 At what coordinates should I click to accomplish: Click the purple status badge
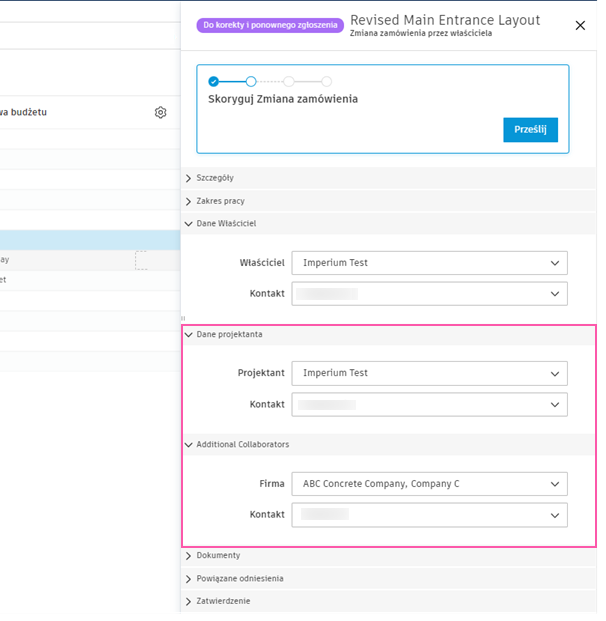(272, 25)
